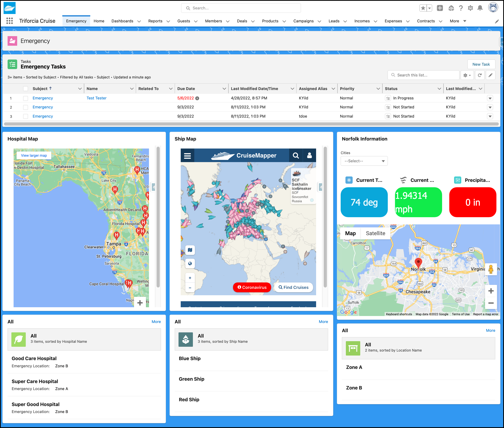504x428 pixels.
Task: Open the Home tab
Action: click(x=99, y=21)
